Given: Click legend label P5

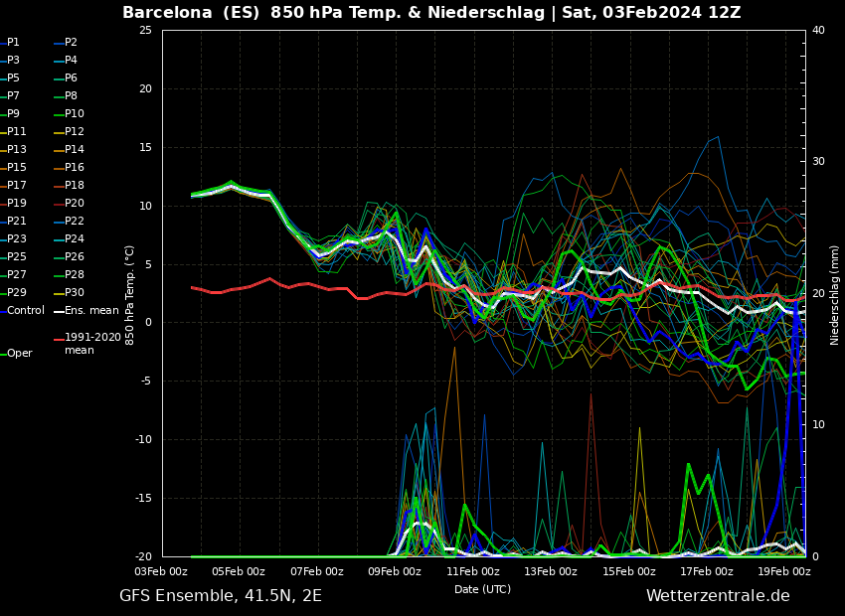Looking at the screenshot, I should pyautogui.click(x=13, y=77).
